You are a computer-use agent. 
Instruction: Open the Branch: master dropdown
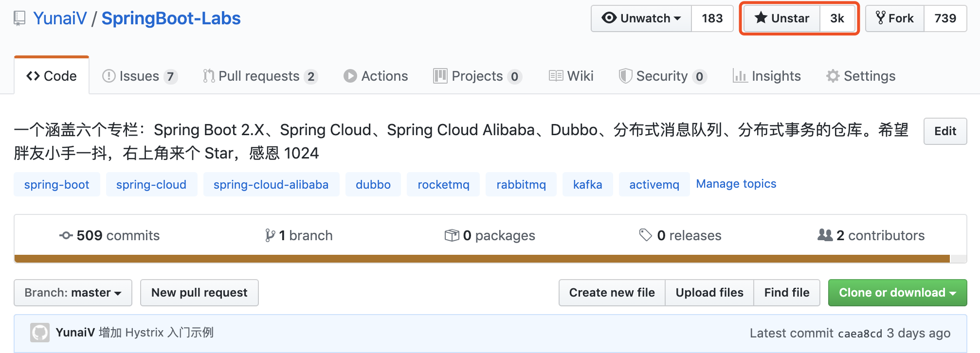click(x=73, y=293)
